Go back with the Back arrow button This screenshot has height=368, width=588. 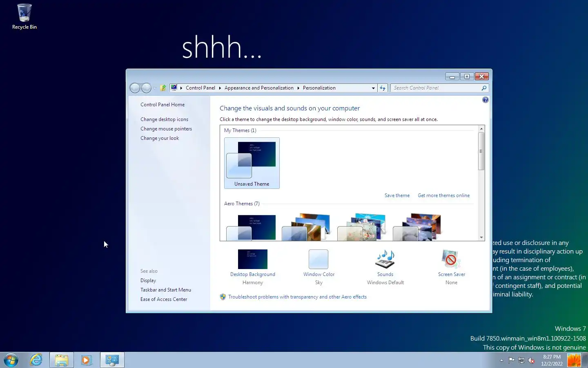coord(135,88)
